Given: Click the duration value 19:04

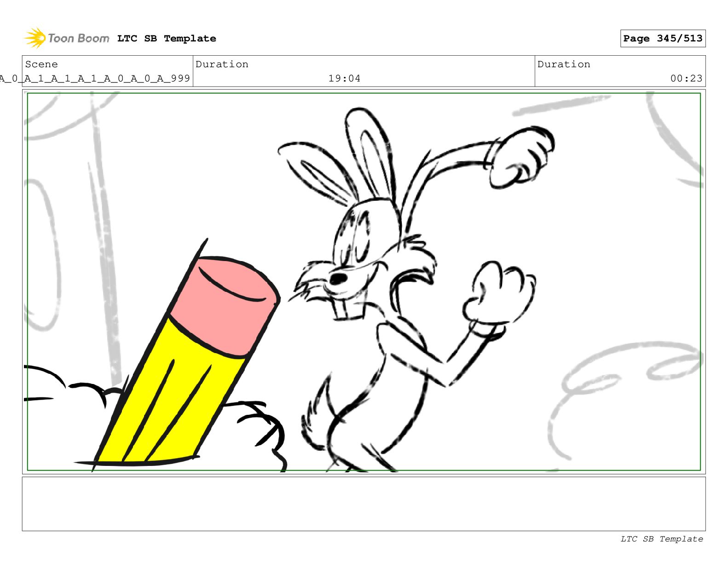Looking at the screenshot, I should (x=344, y=79).
